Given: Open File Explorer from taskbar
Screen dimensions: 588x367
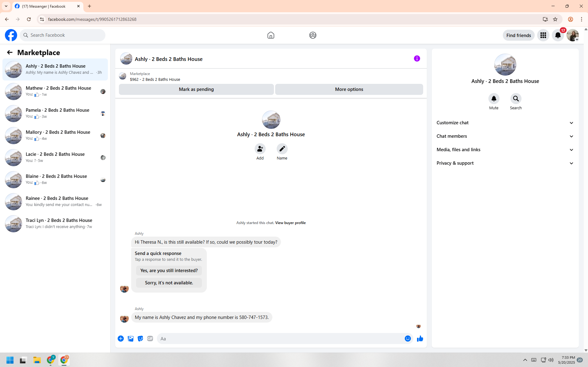Looking at the screenshot, I should 37,360.
